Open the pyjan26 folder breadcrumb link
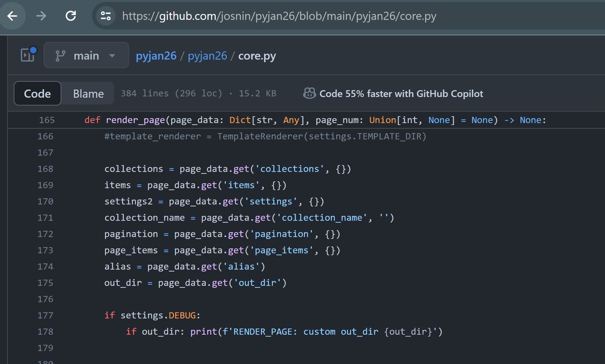 (x=207, y=56)
